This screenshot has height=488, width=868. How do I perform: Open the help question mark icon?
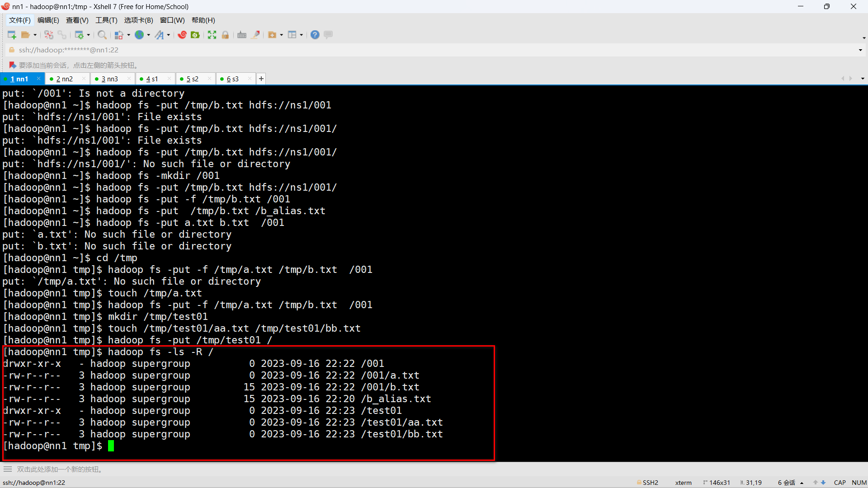[315, 35]
